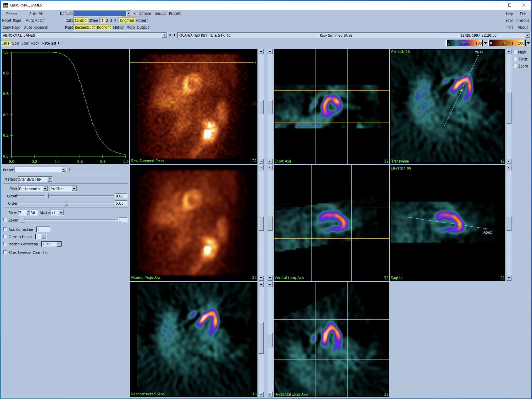Click the left arrow beside the study selector

click(x=170, y=35)
